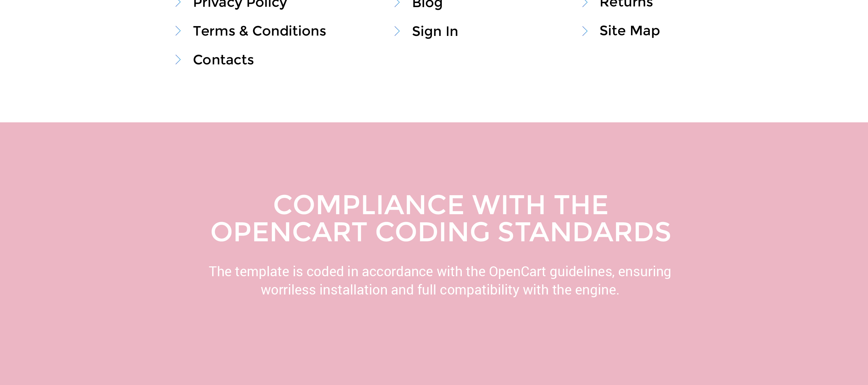
Task: Click the chevron icon beside Returns
Action: [x=585, y=3]
